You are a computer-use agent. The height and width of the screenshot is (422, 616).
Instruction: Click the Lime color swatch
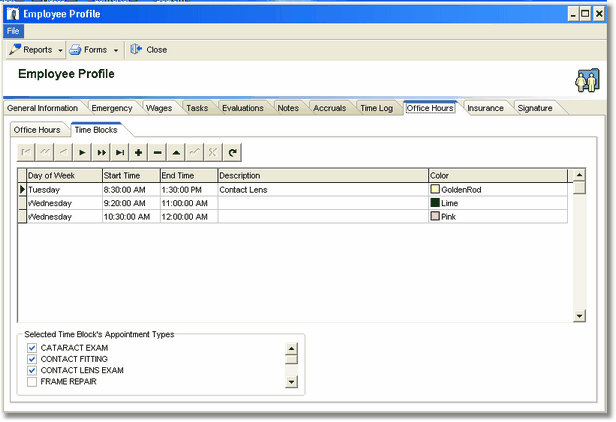435,203
